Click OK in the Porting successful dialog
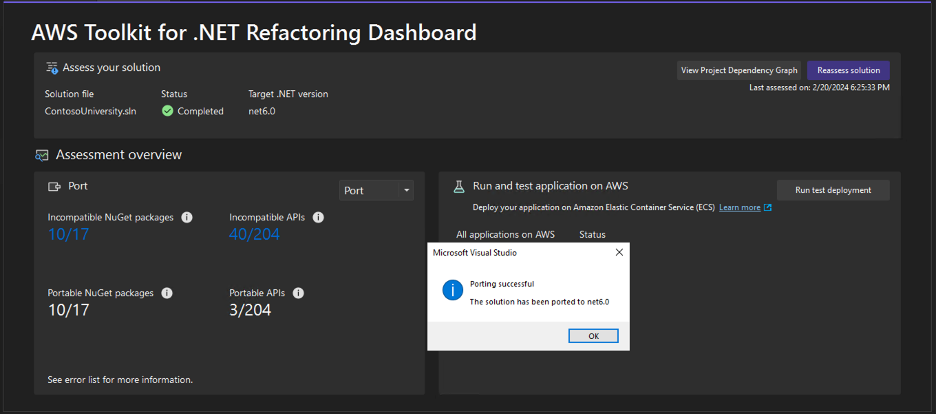This screenshot has width=936, height=414. (593, 336)
